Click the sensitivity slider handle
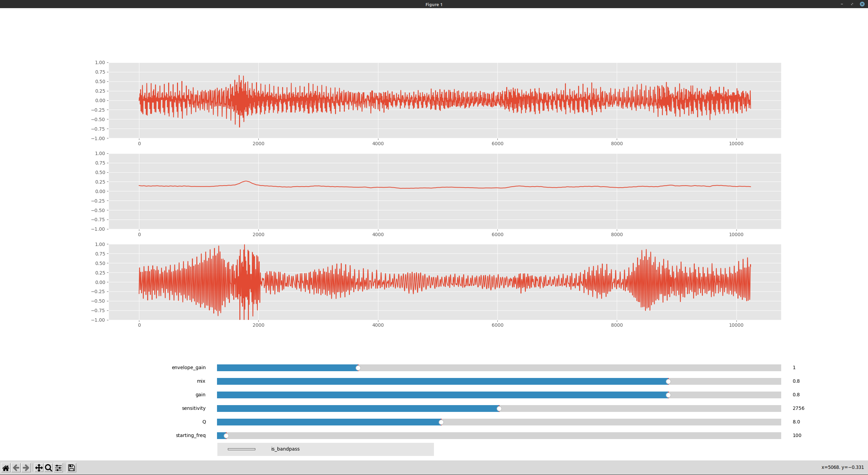 point(499,408)
